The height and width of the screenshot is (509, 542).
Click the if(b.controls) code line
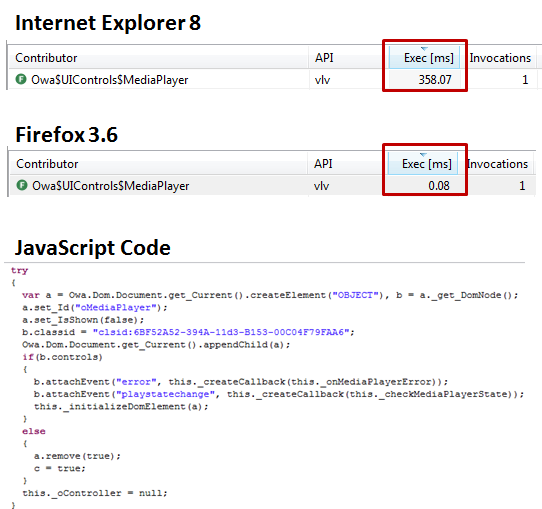click(63, 357)
